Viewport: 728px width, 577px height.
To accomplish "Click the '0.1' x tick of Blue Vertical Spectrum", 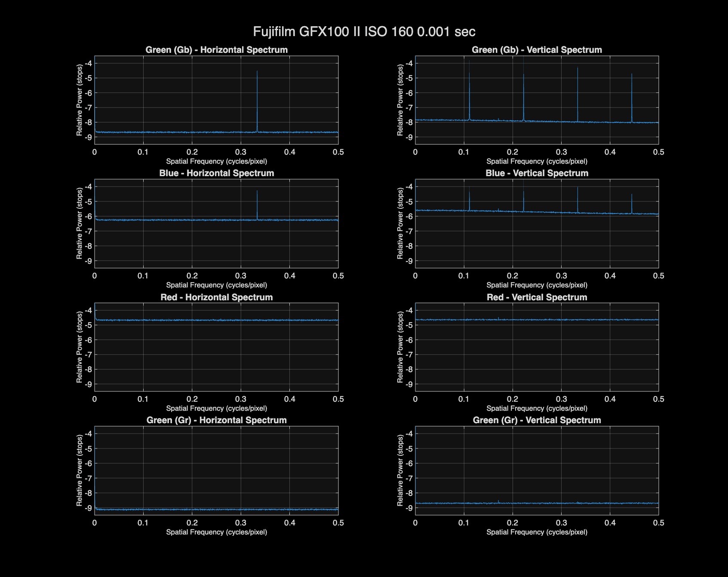I will point(464,276).
